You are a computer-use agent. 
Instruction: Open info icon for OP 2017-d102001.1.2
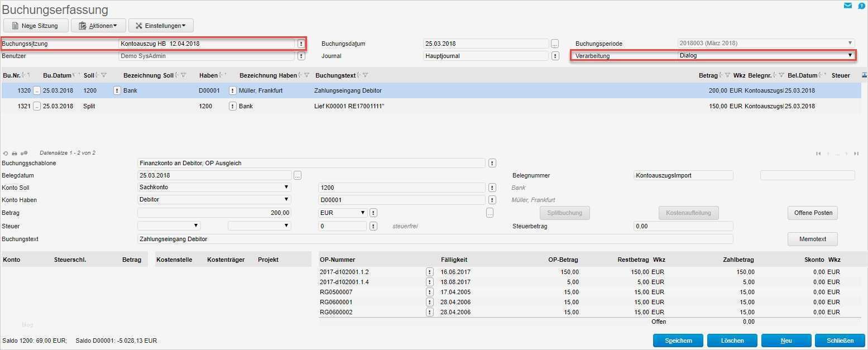click(x=430, y=272)
